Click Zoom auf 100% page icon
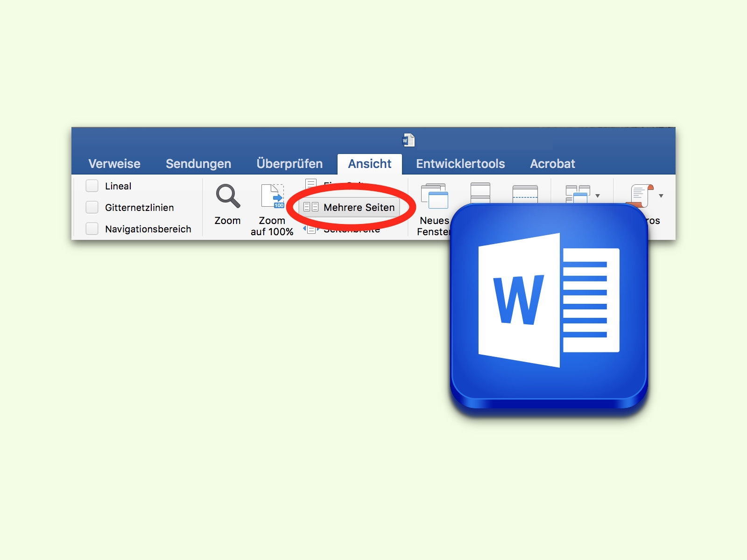Image resolution: width=747 pixels, height=560 pixels. pos(272,196)
